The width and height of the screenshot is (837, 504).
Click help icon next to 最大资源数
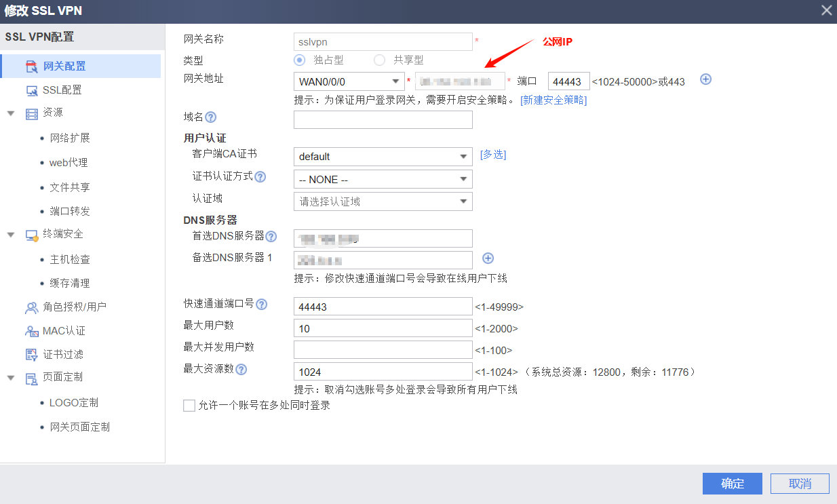click(x=241, y=370)
